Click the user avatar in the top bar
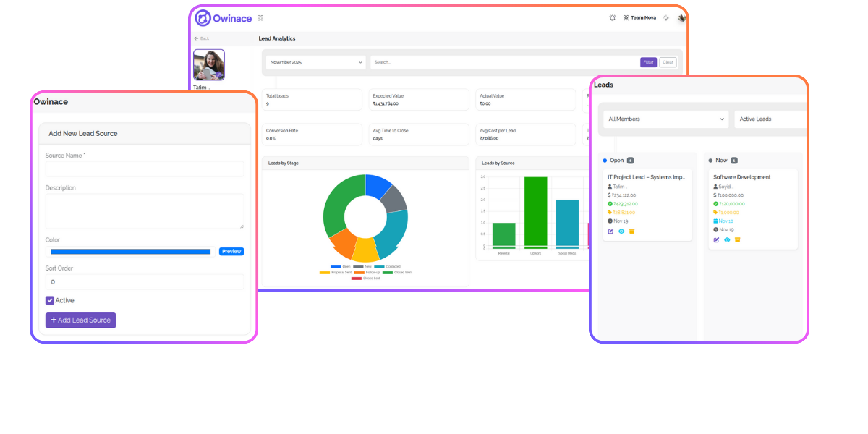The width and height of the screenshot is (868, 434). pyautogui.click(x=681, y=18)
